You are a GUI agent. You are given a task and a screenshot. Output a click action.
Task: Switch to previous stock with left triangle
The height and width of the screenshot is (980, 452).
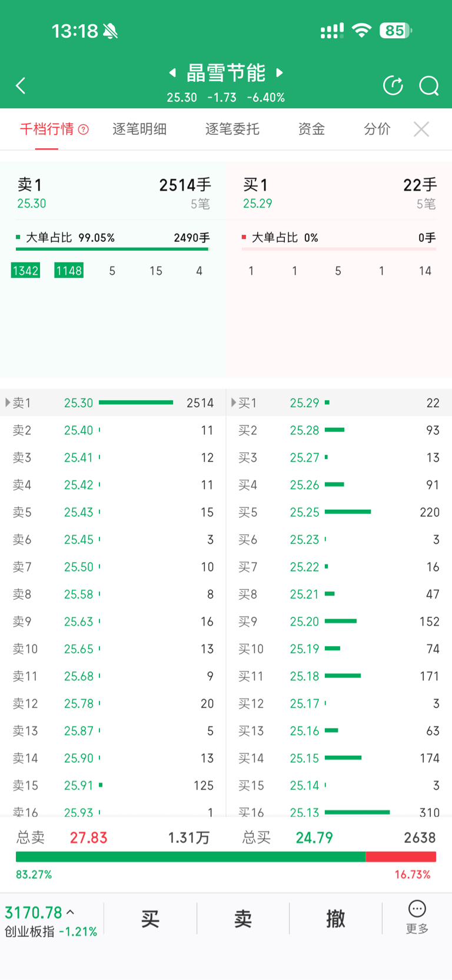pyautogui.click(x=172, y=72)
